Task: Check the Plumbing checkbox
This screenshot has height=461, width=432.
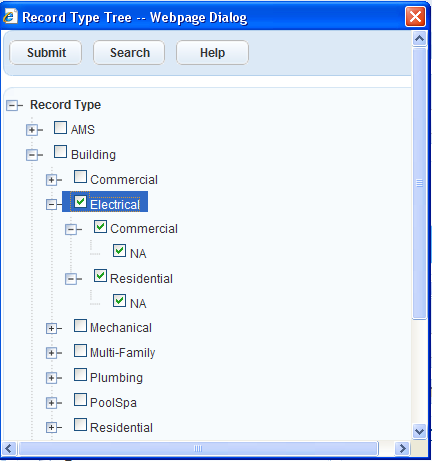Action: (80, 375)
